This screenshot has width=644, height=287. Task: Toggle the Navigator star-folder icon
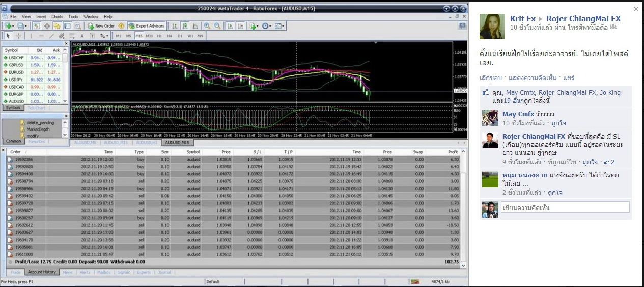[x=57, y=25]
